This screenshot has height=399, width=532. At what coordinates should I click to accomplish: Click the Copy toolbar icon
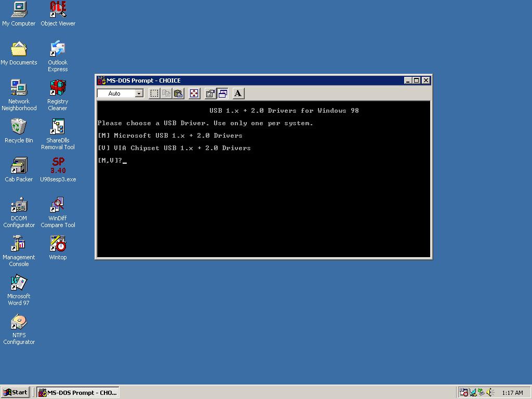pos(166,94)
